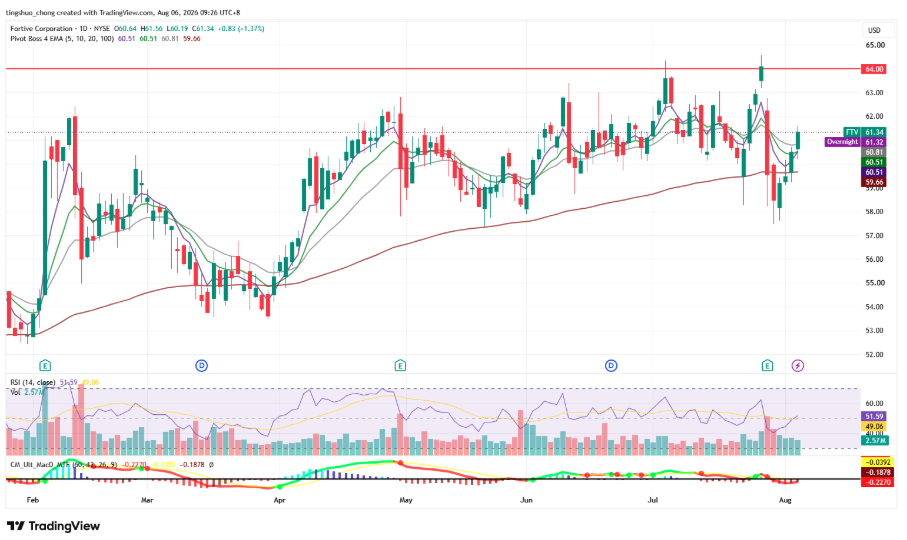
Task: Click the earnings E marker in early February
Action: [x=45, y=365]
